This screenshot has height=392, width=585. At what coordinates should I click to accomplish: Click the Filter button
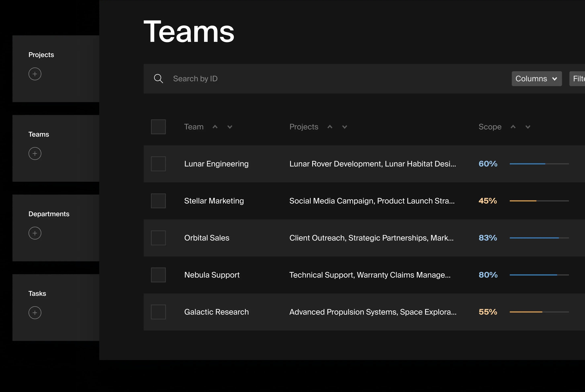(x=578, y=79)
